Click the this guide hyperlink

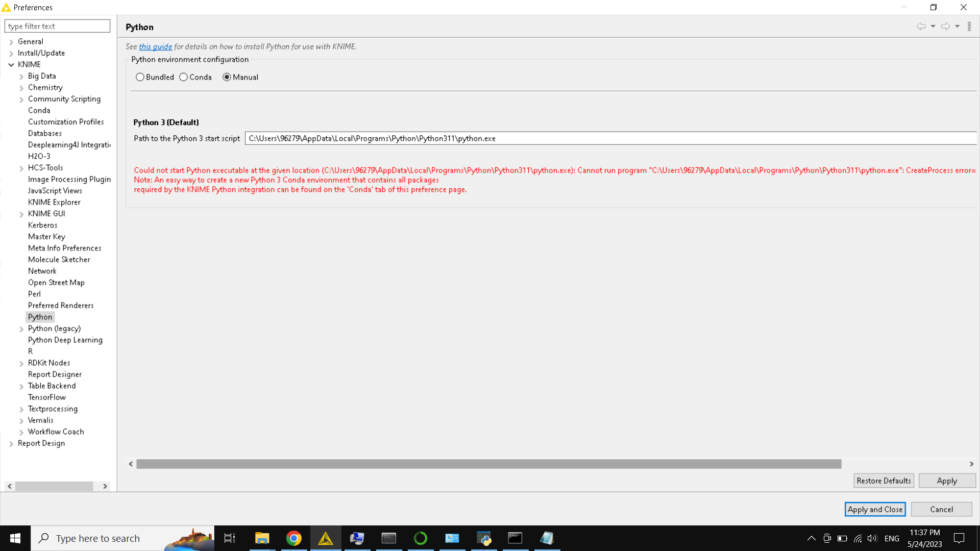coord(156,46)
